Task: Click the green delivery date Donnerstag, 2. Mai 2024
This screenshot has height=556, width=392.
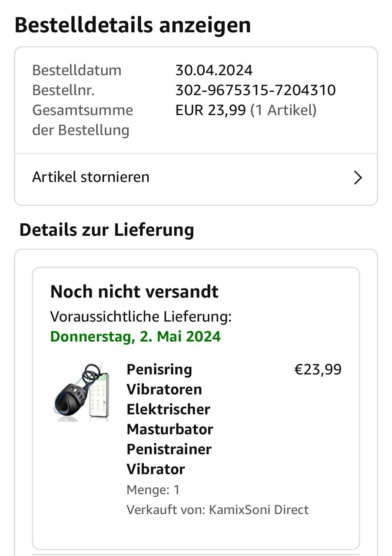Action: [136, 337]
